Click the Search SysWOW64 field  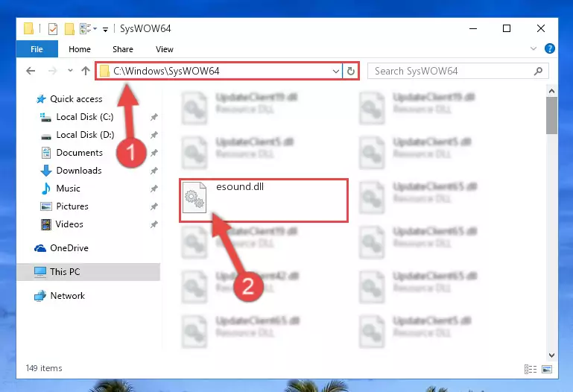[458, 71]
